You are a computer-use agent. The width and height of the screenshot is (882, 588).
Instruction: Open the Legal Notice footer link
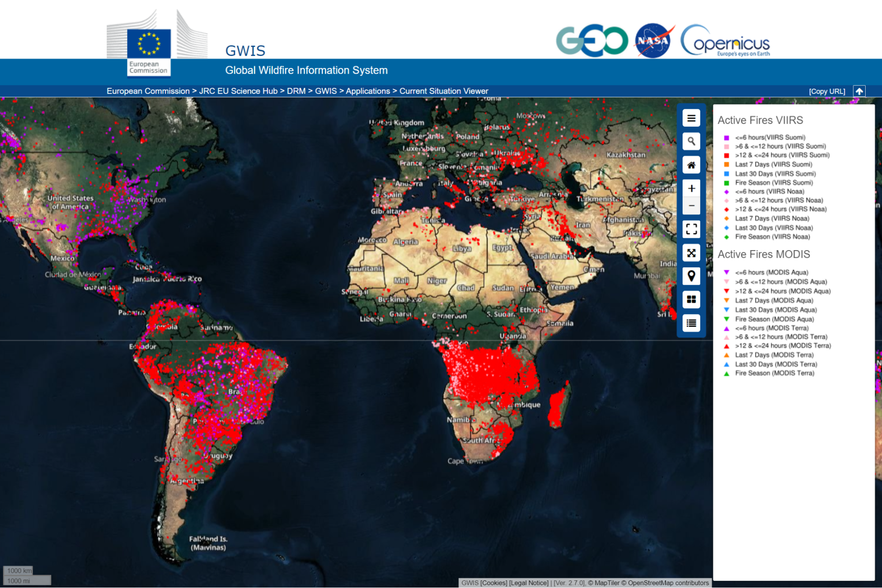click(x=529, y=583)
